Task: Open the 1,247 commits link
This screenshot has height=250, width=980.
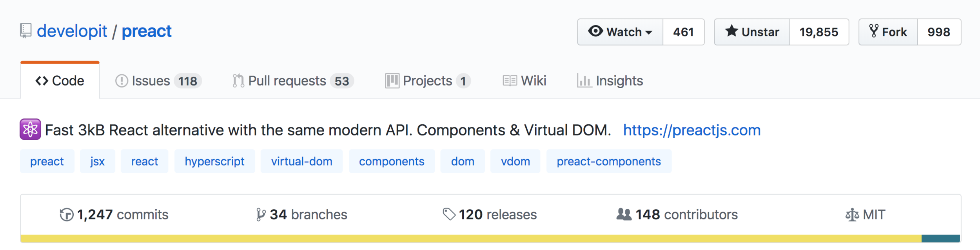Action: pos(114,215)
